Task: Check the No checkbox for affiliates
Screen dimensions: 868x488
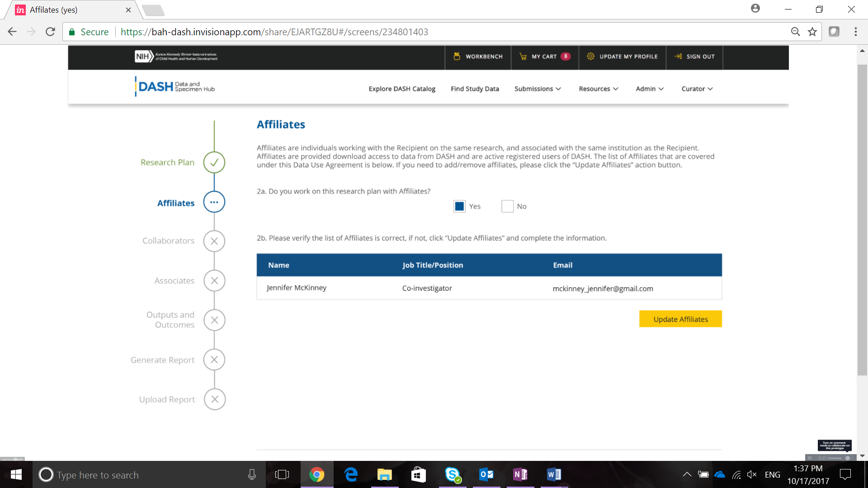Action: pos(507,206)
